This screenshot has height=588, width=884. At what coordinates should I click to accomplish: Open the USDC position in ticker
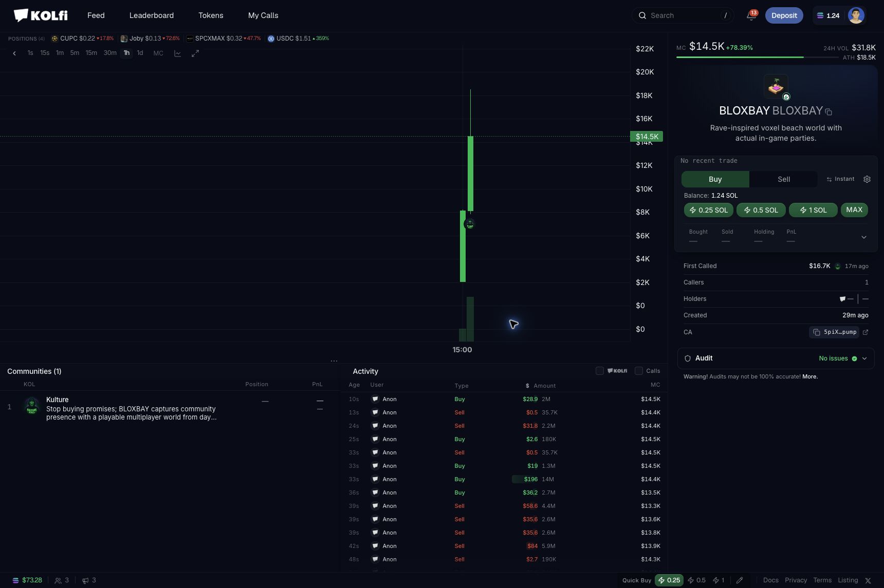tap(298, 39)
